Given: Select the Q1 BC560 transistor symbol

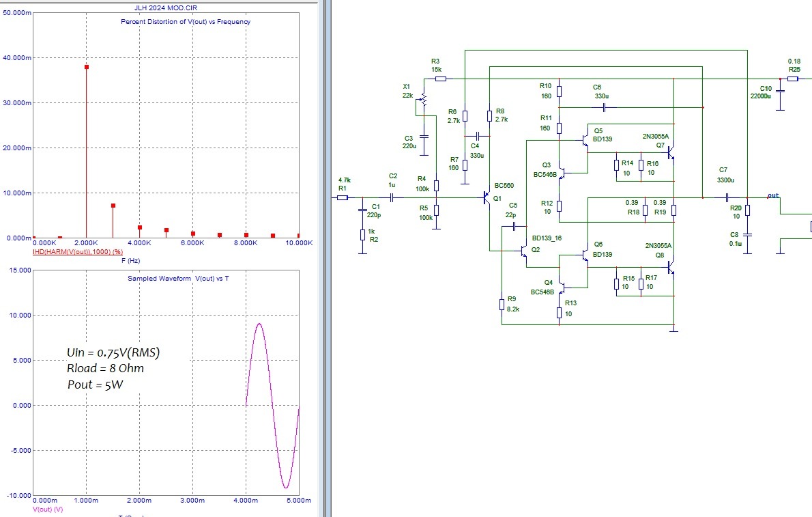Looking at the screenshot, I should [x=487, y=197].
